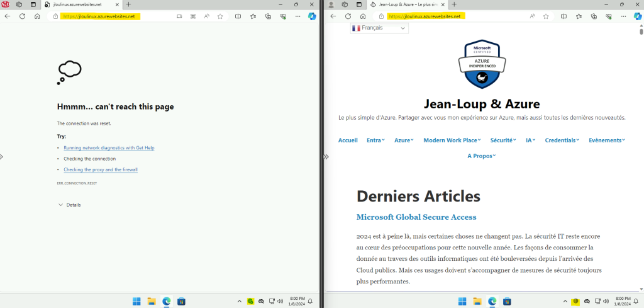Show hidden tray icons on right taskbar

[x=565, y=302]
